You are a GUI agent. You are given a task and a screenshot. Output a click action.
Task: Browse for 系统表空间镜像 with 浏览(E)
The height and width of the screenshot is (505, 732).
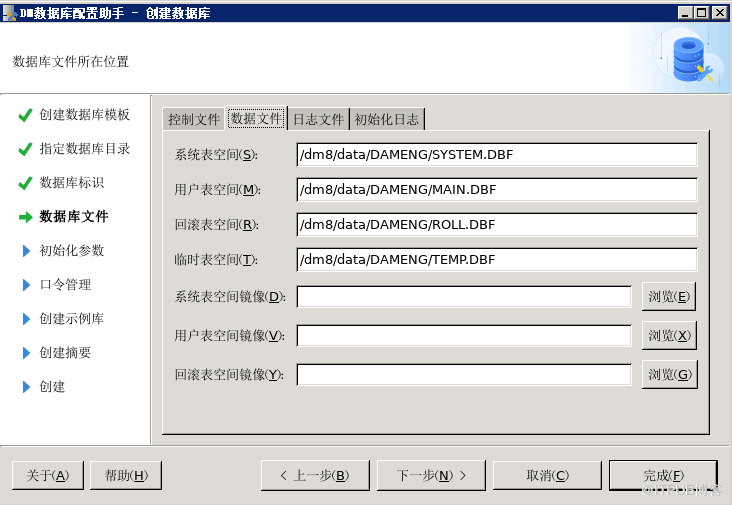669,296
